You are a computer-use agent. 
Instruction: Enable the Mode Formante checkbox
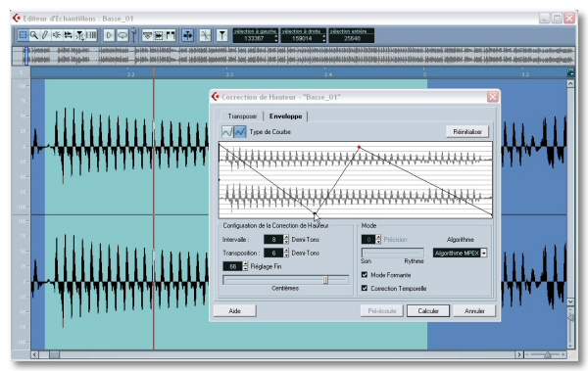click(x=365, y=275)
